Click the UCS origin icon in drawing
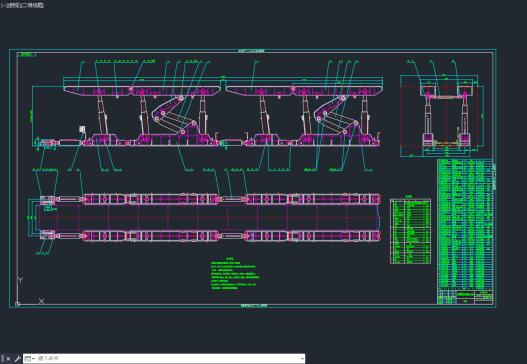 [17, 304]
